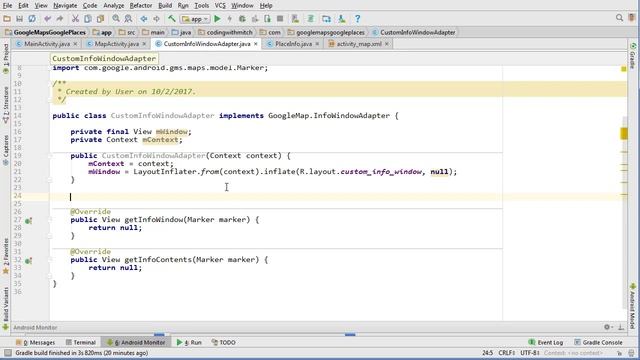This screenshot has width=640, height=360.
Task: Toggle the Gradle panel on right edge
Action: click(x=633, y=56)
